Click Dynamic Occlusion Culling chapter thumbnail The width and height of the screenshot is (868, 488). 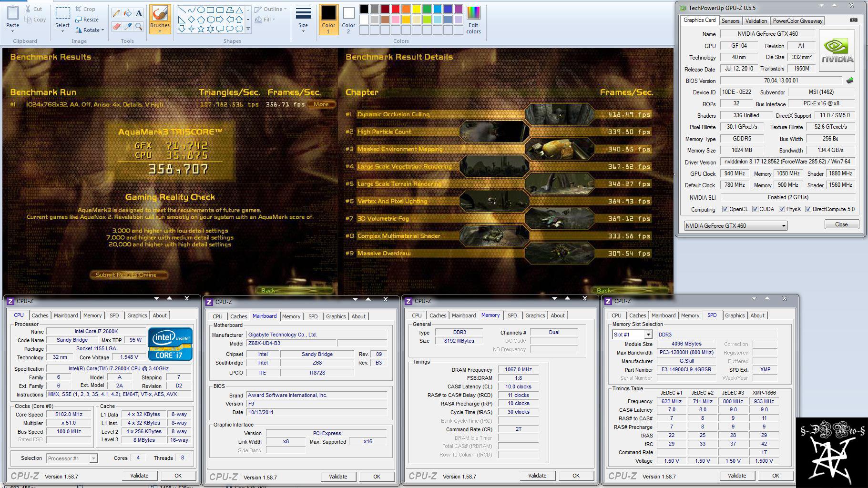(x=560, y=114)
